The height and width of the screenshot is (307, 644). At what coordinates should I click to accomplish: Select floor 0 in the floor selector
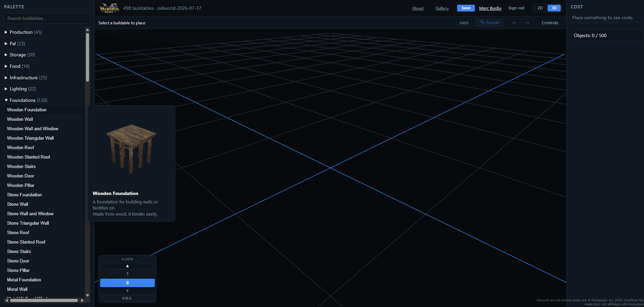coord(127,283)
